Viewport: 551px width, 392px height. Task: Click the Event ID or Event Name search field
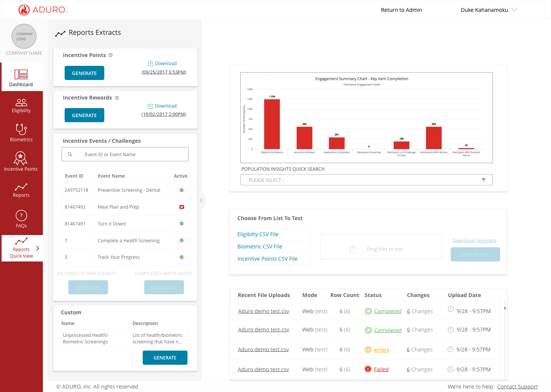tap(125, 154)
